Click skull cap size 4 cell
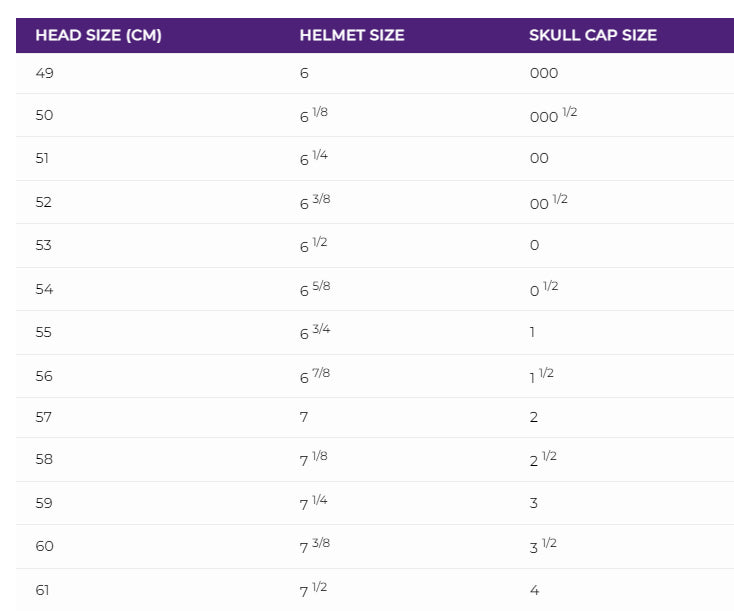The width and height of the screenshot is (734, 611). (534, 590)
